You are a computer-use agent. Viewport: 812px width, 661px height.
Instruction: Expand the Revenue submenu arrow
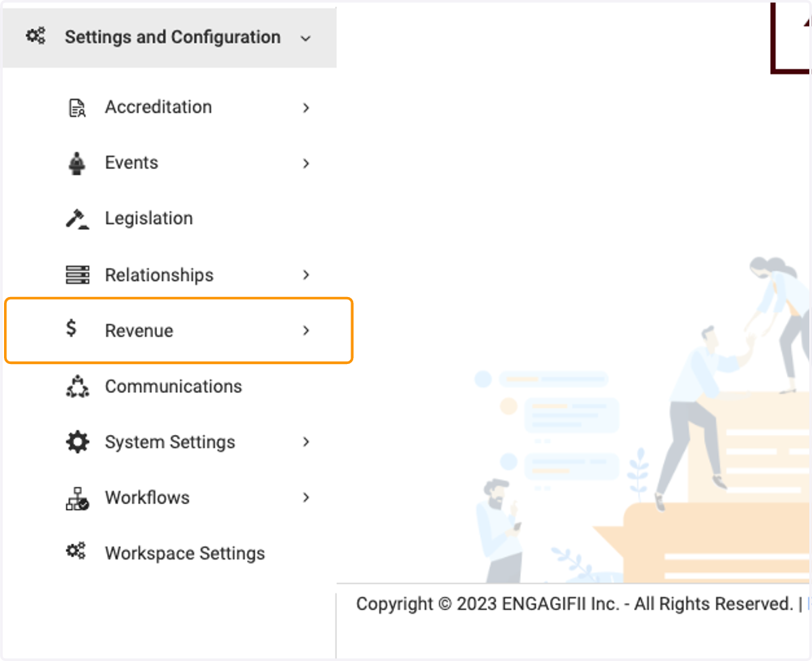click(x=306, y=330)
